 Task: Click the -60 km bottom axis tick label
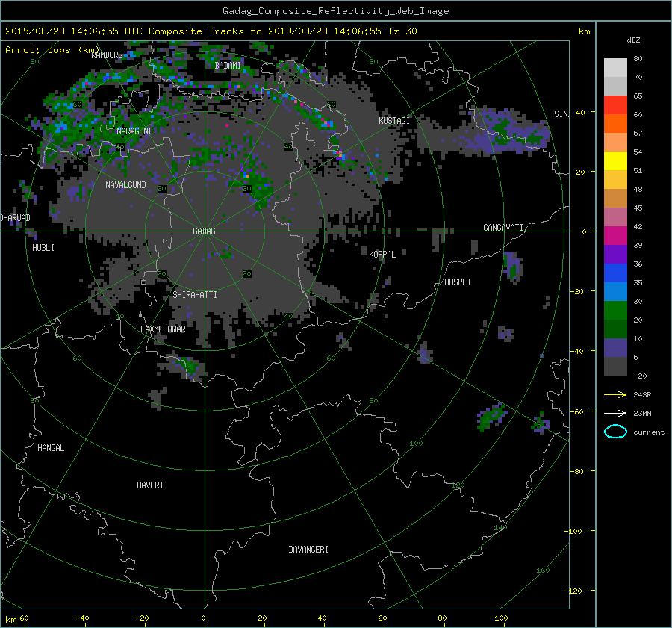point(23,618)
